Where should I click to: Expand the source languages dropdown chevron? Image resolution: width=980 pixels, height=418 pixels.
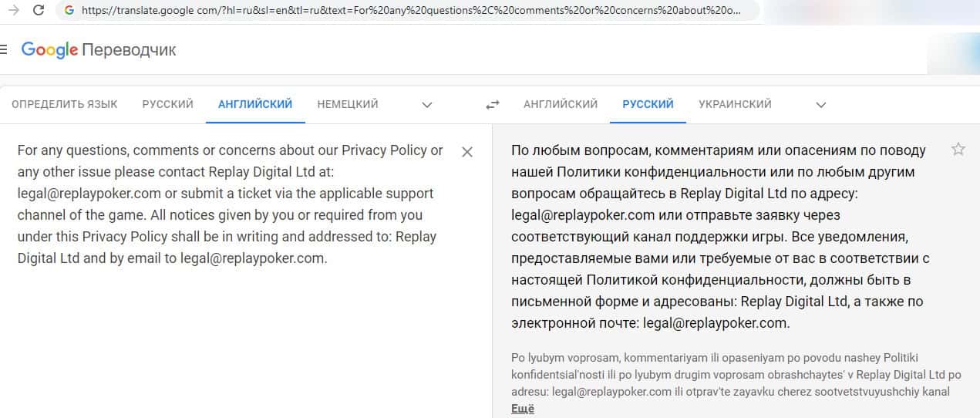pos(426,105)
